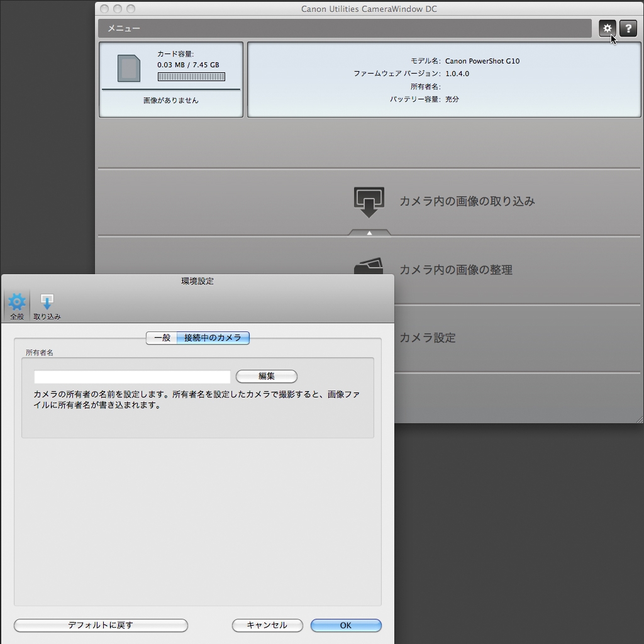The image size is (644, 644).
Task: Click the キャンセル button
Action: (x=267, y=625)
